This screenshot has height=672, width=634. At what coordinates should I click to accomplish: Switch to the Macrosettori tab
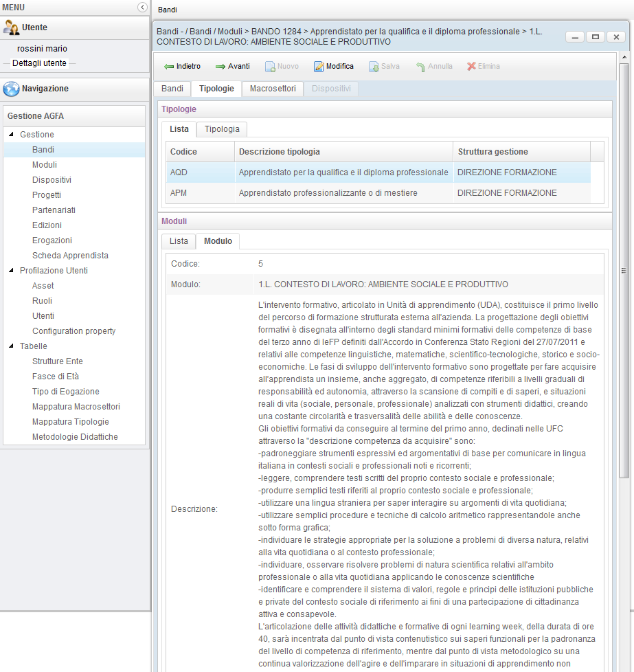coord(273,89)
